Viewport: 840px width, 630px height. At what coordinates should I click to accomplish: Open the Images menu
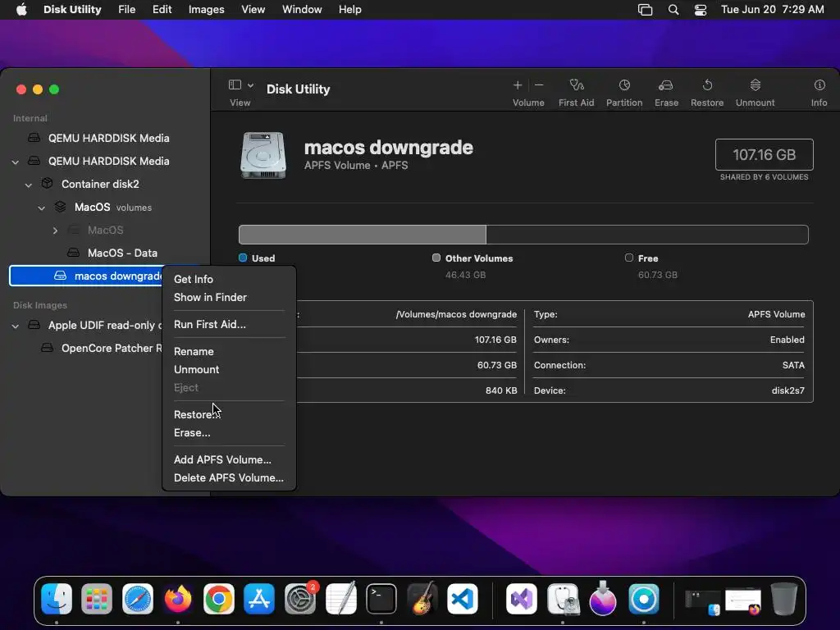pos(206,10)
